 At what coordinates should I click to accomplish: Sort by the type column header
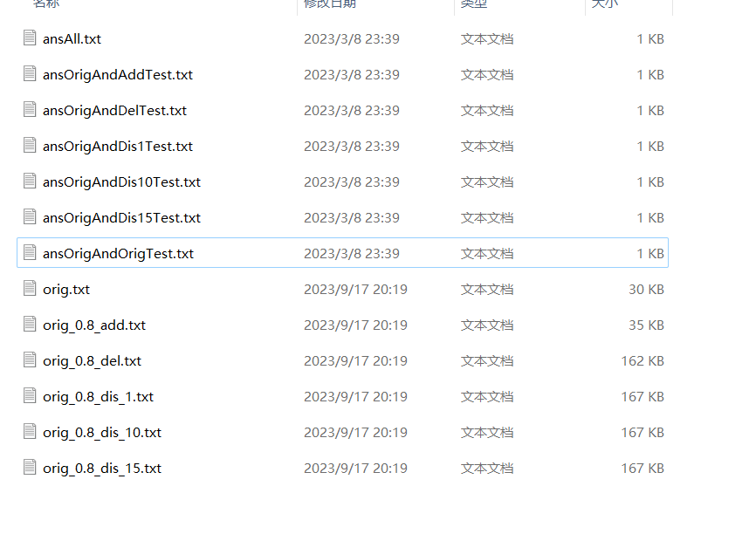[474, 3]
